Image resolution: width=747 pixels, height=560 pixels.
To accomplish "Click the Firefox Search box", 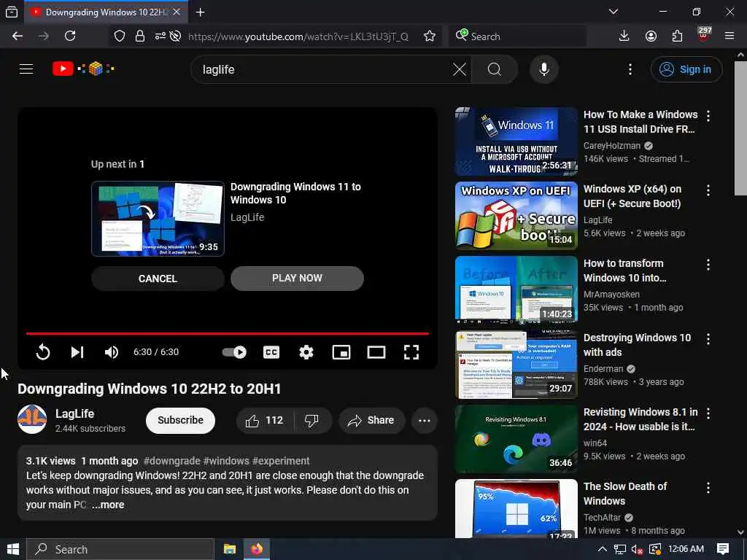I will point(517,36).
